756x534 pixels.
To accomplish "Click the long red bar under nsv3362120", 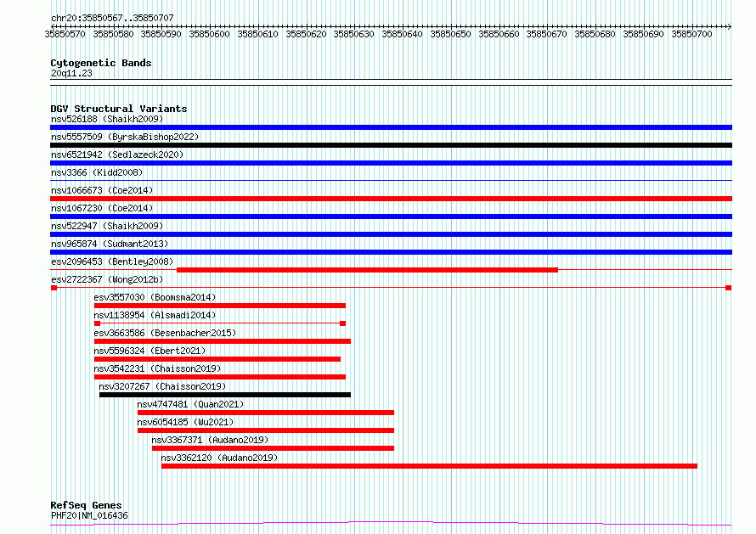I will pos(429,466).
